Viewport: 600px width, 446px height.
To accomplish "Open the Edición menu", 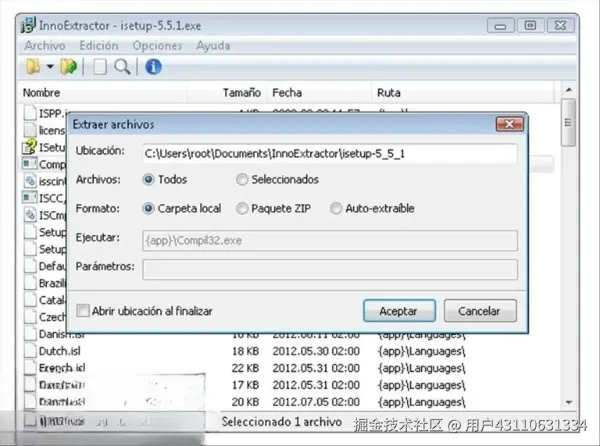I will [x=99, y=46].
